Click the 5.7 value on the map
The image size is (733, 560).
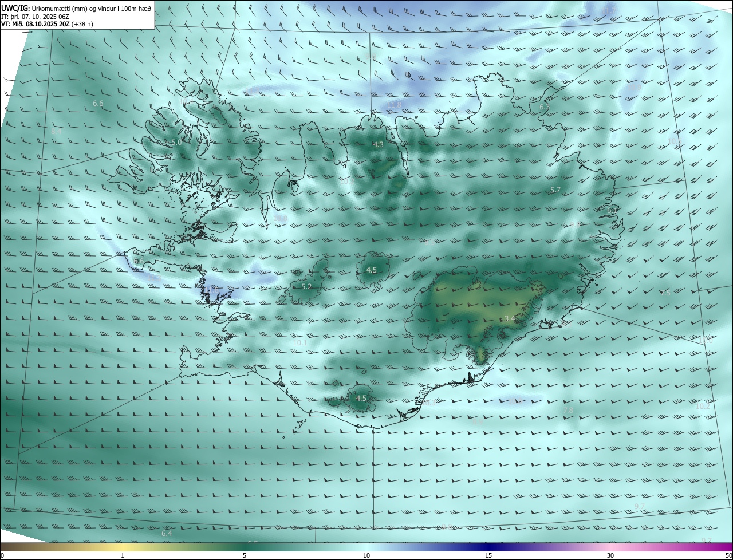[555, 190]
